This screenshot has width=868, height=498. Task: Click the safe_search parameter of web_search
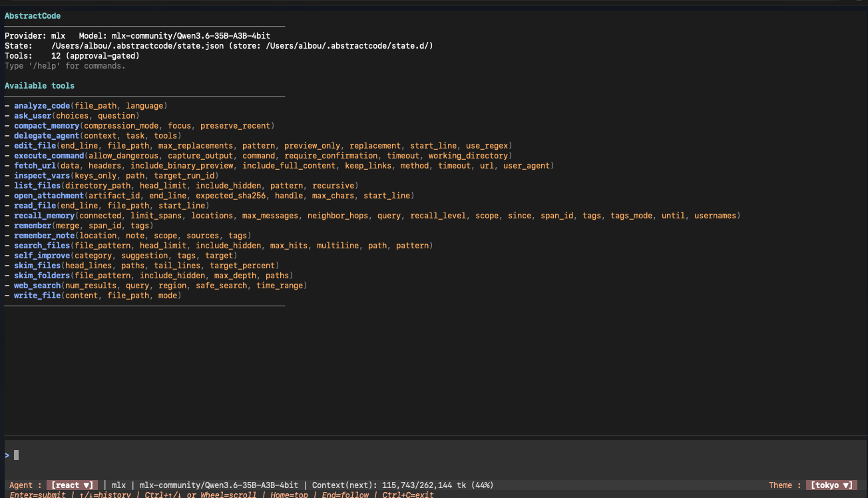(x=221, y=286)
